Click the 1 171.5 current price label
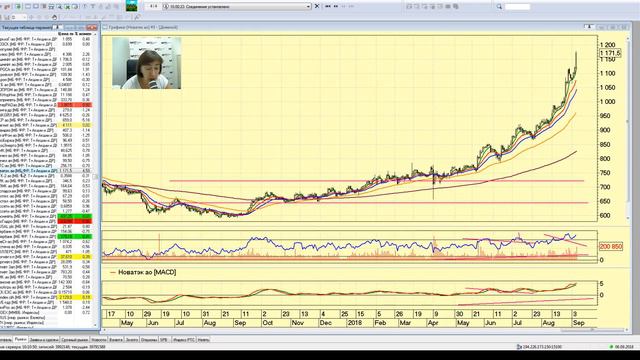Screen dimensions: 640x360 pyautogui.click(x=610, y=53)
